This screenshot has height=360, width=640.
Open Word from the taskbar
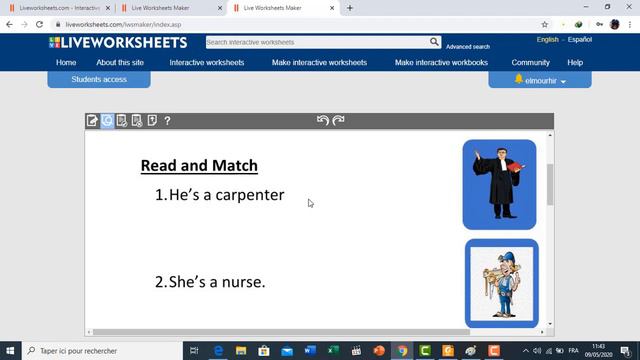pyautogui.click(x=310, y=351)
